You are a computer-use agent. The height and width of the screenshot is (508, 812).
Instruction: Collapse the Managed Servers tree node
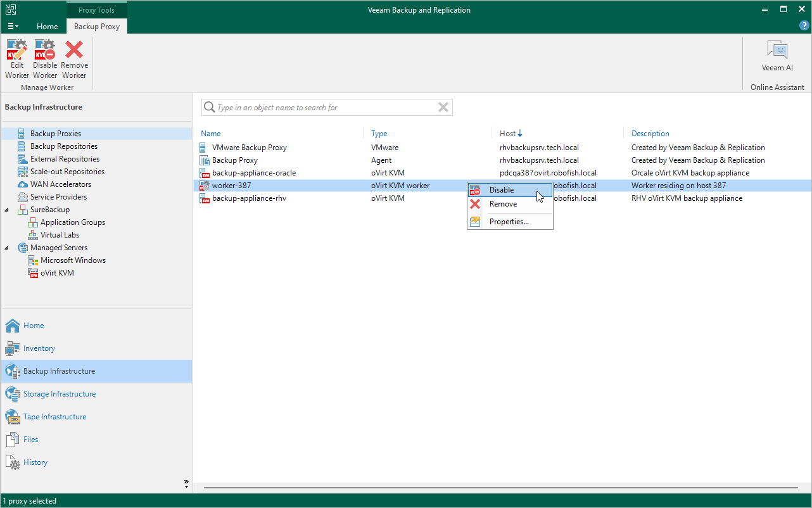[7, 248]
